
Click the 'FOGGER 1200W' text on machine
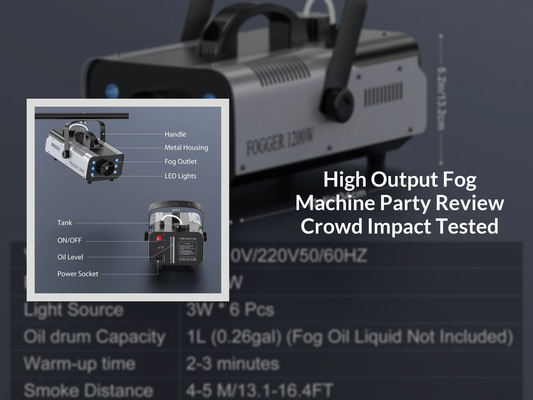click(x=279, y=142)
